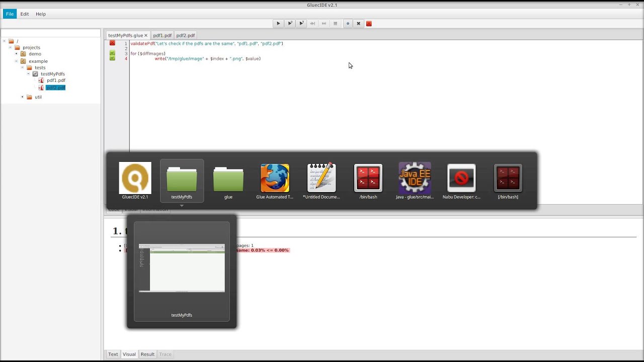
Task: Switch to GlueIDE v2.1 in window switcher
Action: (135, 180)
